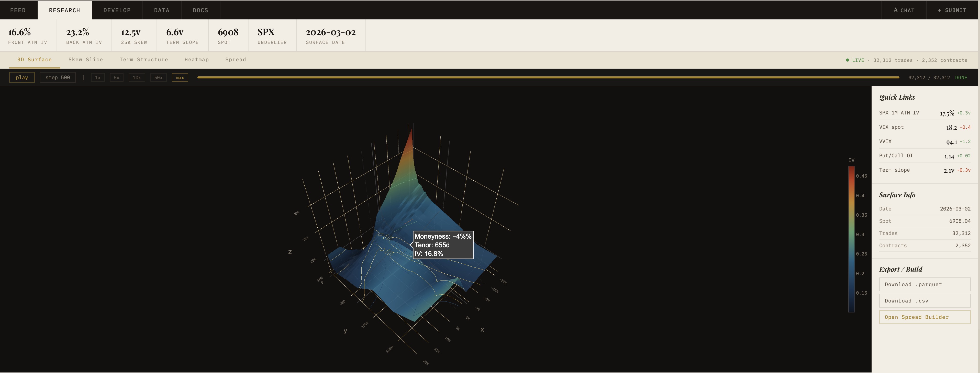Switch to the FEED tab

tap(18, 10)
